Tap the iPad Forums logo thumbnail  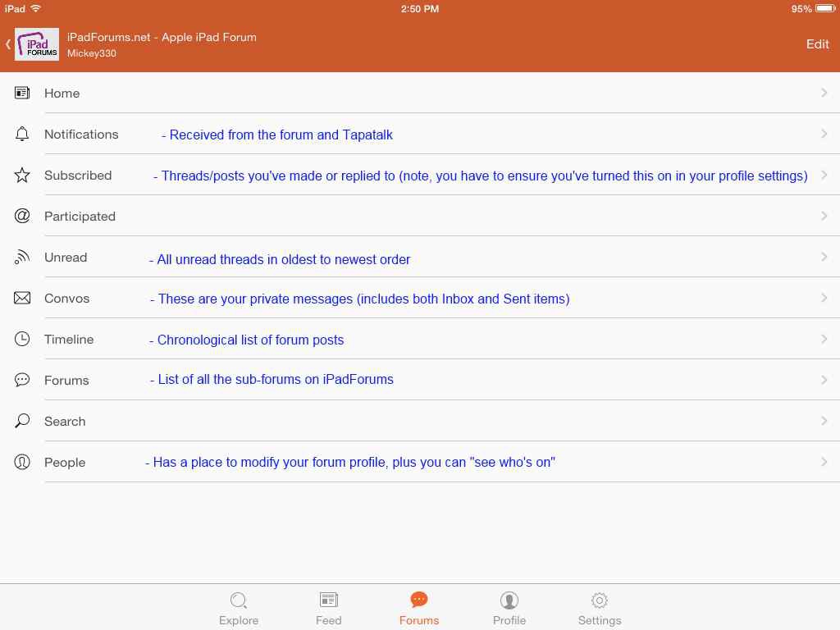(36, 44)
